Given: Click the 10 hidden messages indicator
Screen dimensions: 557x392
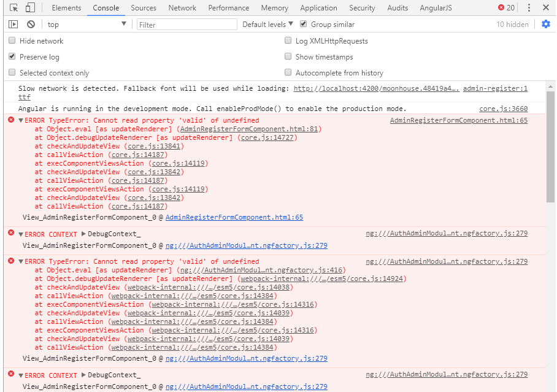Looking at the screenshot, I should point(512,24).
